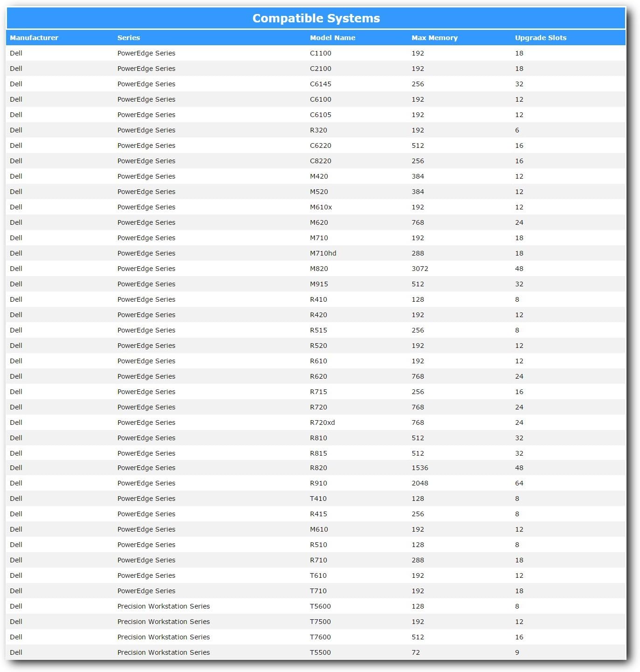
Task: Select model name C8220
Action: pos(321,161)
